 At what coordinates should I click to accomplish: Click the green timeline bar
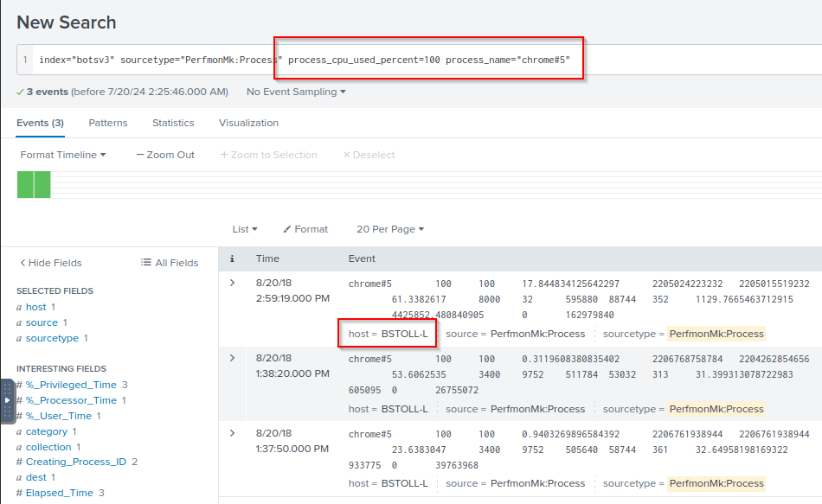point(34,184)
